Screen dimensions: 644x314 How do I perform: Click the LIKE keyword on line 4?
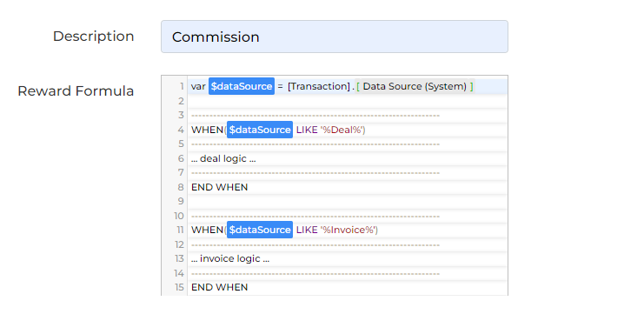pos(307,130)
